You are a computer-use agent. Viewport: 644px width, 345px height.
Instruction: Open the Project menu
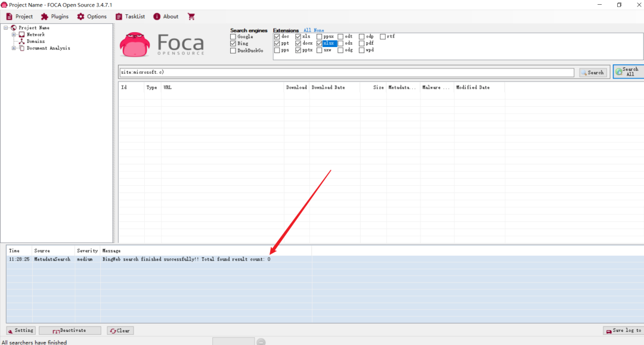(x=19, y=17)
